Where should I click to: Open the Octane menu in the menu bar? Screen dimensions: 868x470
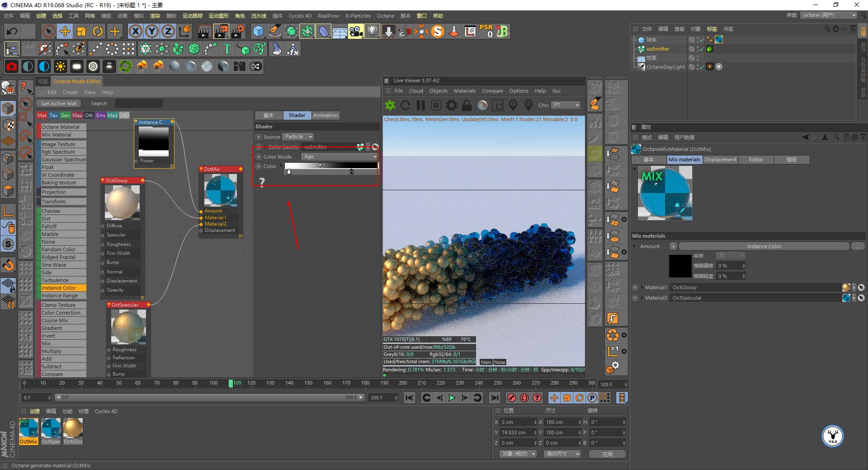pos(385,15)
